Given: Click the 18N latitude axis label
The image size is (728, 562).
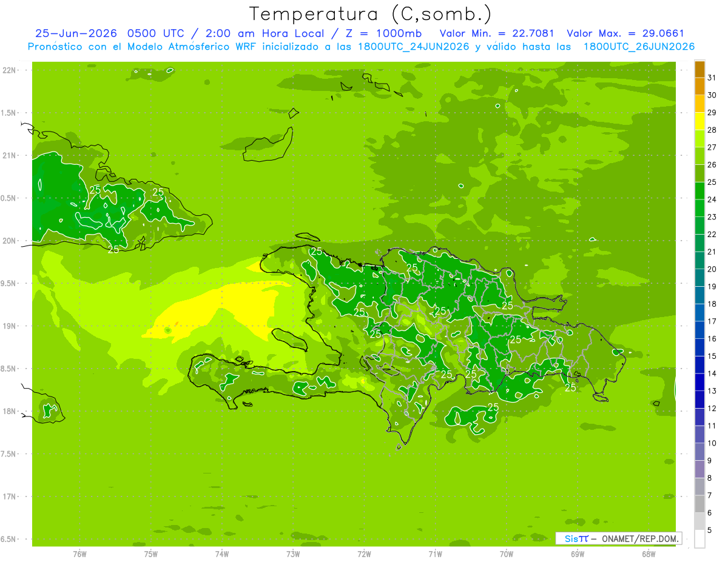Looking at the screenshot, I should coord(10,411).
